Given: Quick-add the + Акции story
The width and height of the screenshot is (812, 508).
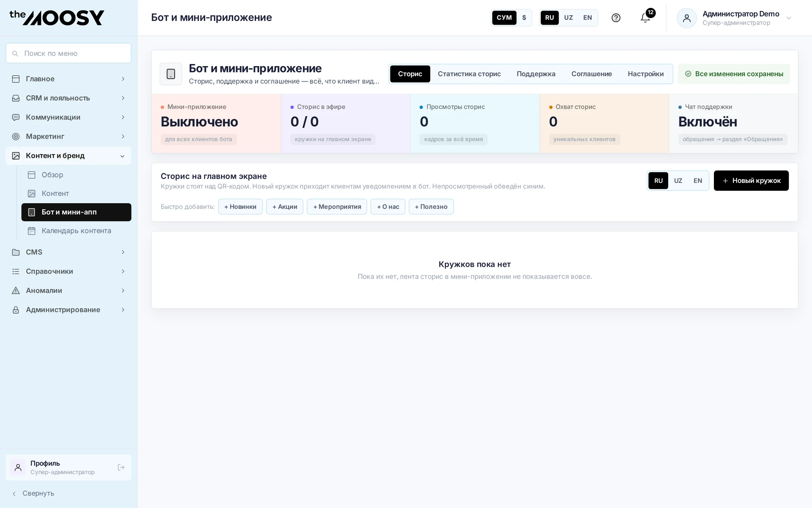Looking at the screenshot, I should (x=285, y=207).
